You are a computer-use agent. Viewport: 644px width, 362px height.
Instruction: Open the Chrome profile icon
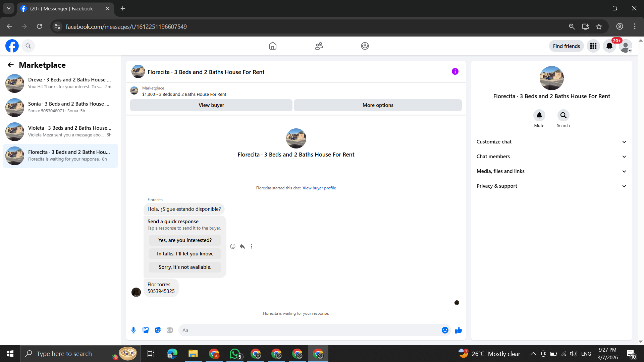click(x=620, y=26)
